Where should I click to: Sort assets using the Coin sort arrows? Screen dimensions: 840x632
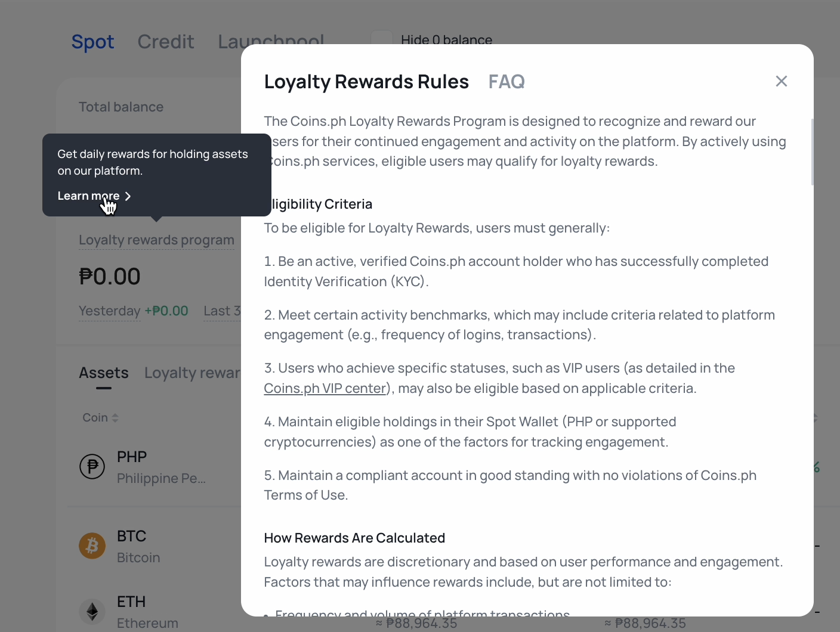[115, 418]
